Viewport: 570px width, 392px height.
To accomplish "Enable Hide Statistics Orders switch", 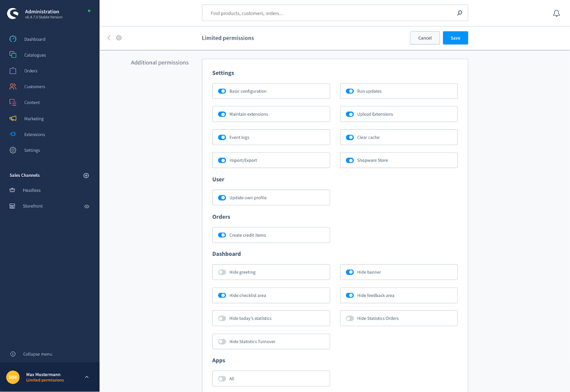I will (350, 318).
